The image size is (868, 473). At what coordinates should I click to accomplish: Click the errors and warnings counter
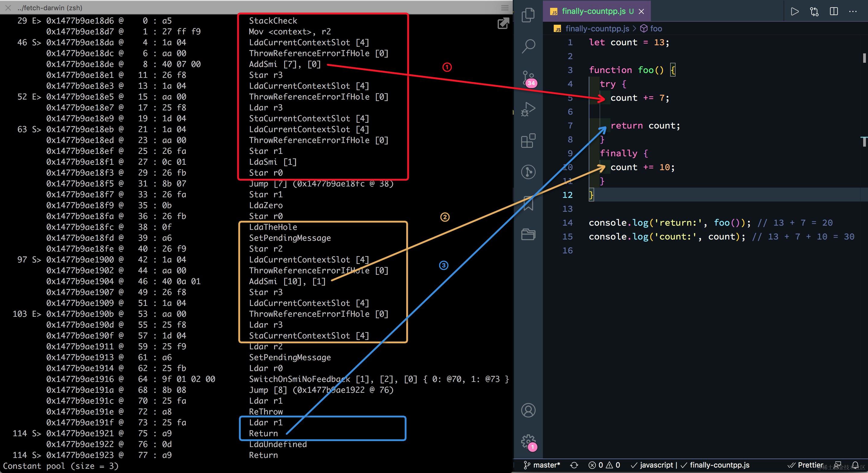coord(604,465)
